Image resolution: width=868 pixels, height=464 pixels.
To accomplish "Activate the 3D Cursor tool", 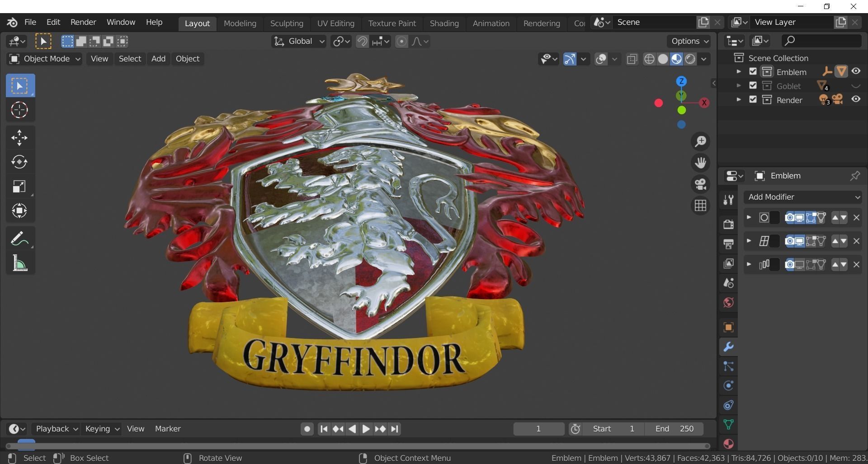I will pyautogui.click(x=20, y=110).
